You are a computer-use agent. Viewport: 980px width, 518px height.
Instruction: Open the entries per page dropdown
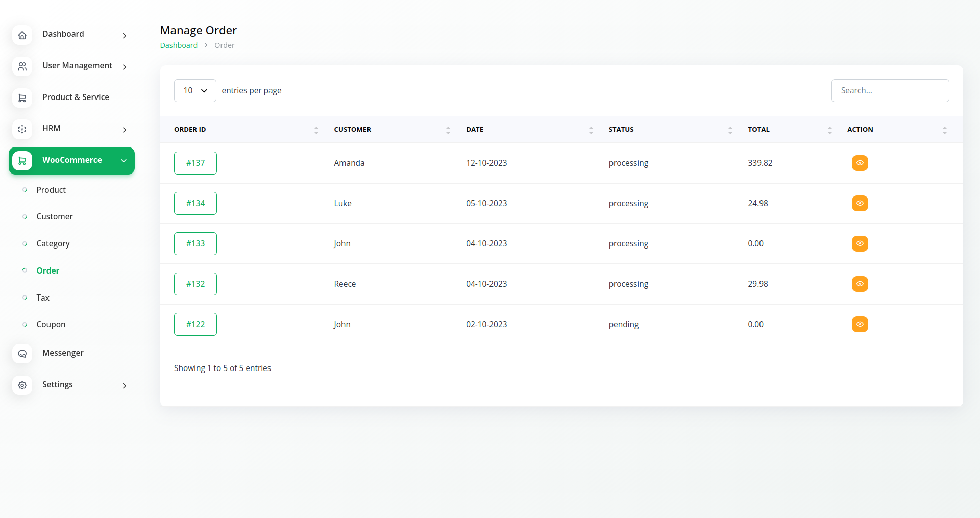[x=195, y=91]
